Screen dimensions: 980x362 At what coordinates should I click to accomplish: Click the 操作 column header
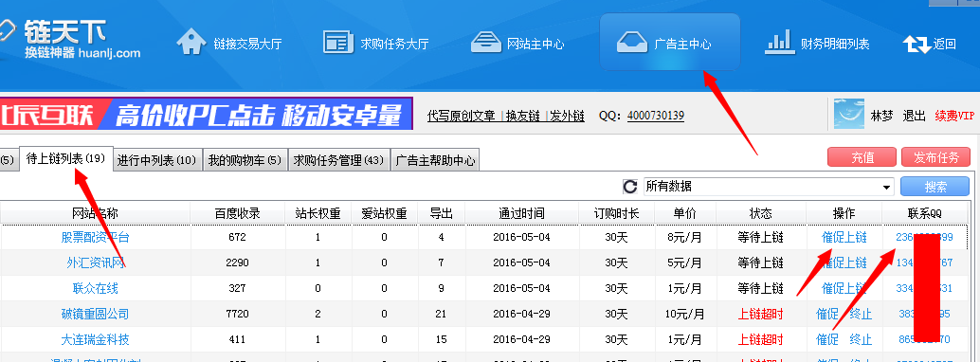(844, 213)
